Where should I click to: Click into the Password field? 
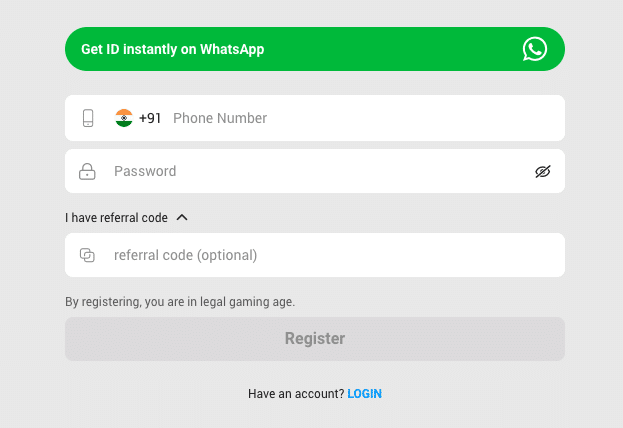tap(320, 171)
